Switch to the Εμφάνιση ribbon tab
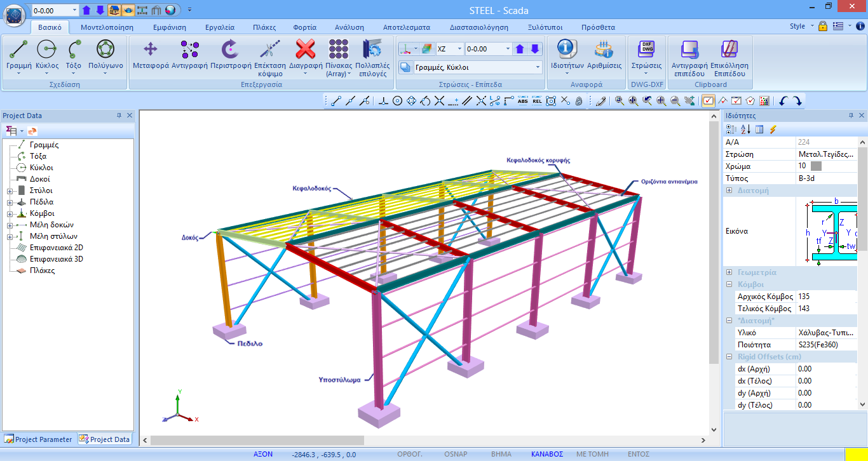 pyautogui.click(x=170, y=27)
